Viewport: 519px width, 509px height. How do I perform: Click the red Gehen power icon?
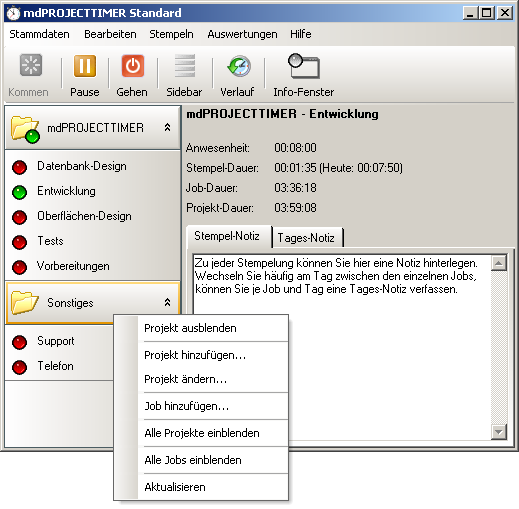pos(133,66)
